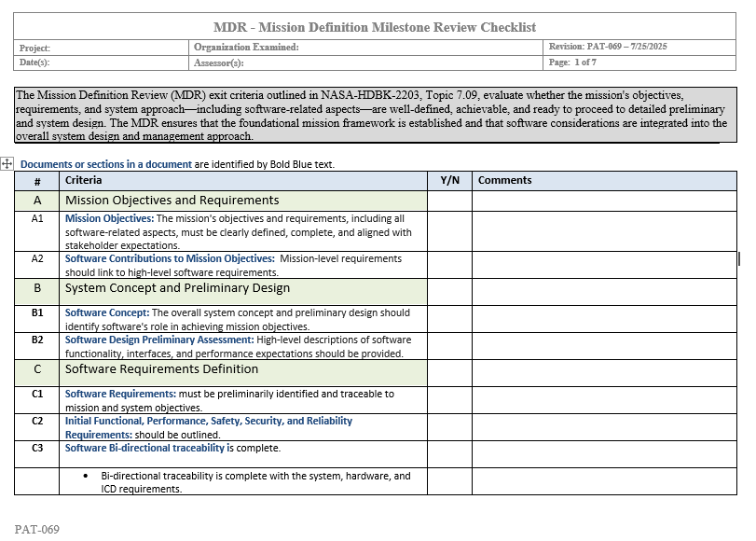
Task: Click the Y/N cell for row B1
Action: click(x=449, y=319)
